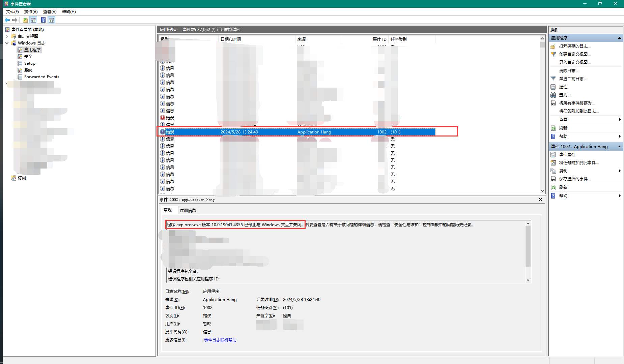The image size is (624, 364).
Task: Click the Properties icon (属性) in actions pane
Action: 553,87
